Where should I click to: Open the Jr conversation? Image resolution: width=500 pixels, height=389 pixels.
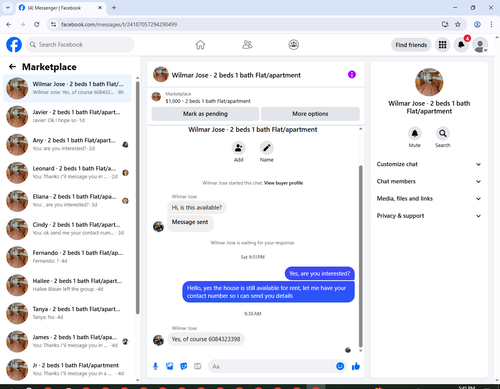68,369
